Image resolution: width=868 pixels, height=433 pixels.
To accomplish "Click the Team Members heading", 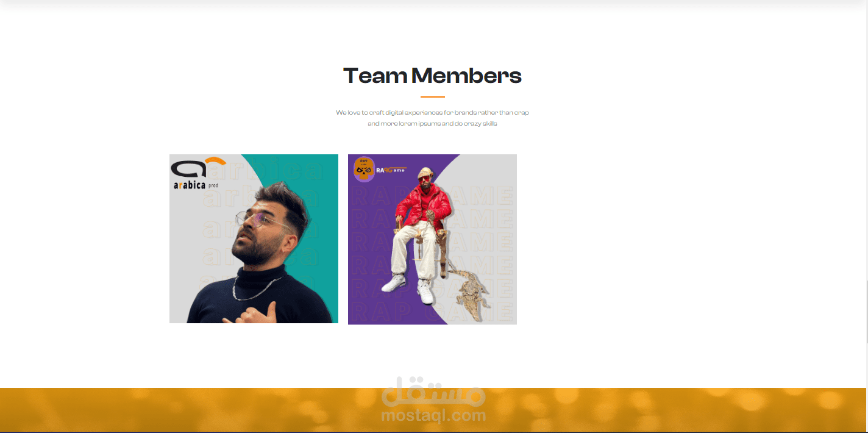I will pyautogui.click(x=433, y=76).
